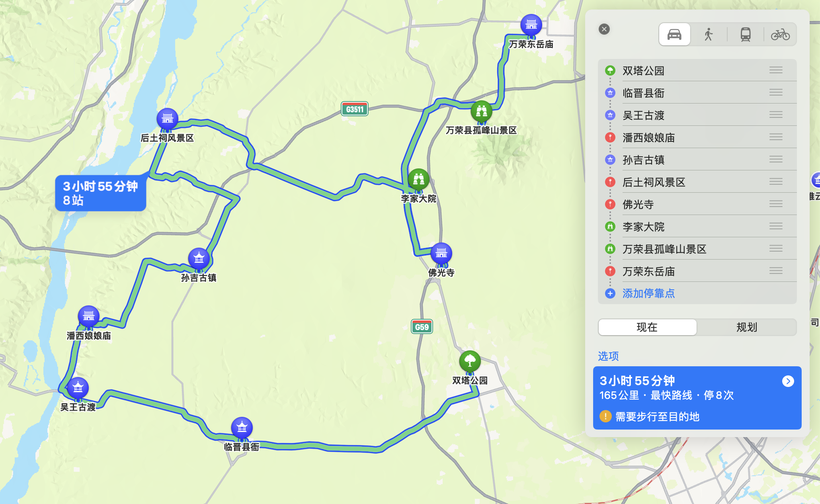Screen dimensions: 820x504
Task: Select the 现在 departure option
Action: 647,327
